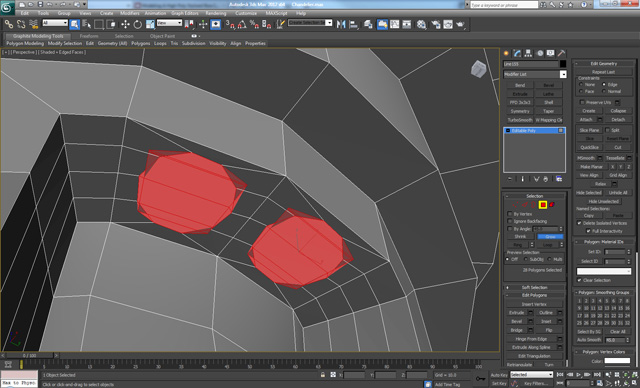
Task: Activate the Select Object tool
Action: coord(74,24)
